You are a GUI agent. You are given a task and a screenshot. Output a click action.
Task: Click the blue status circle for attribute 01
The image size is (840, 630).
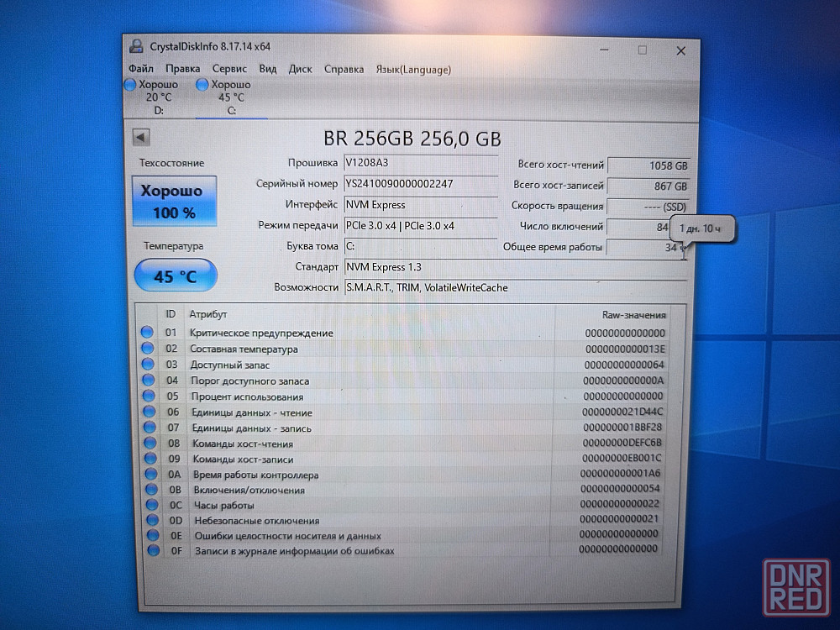(148, 333)
